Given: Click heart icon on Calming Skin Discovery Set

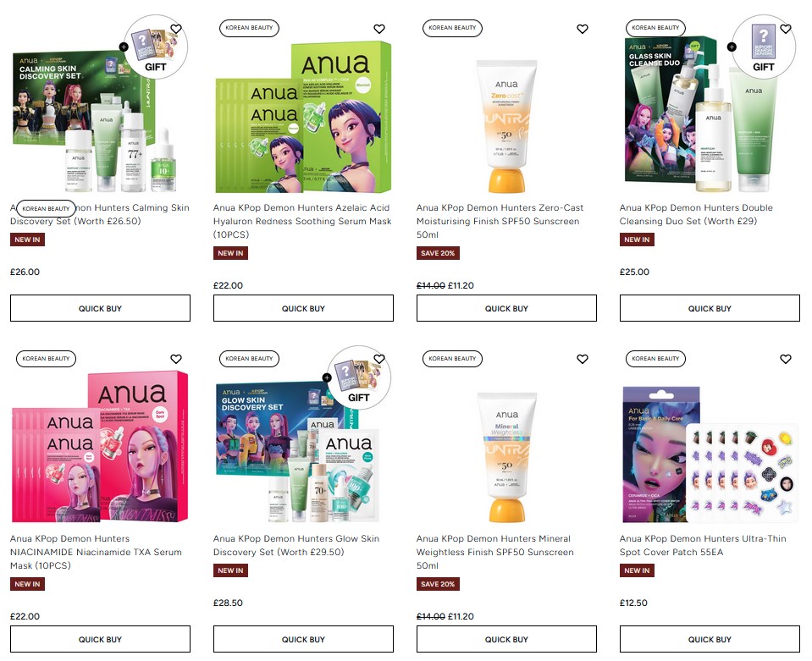Looking at the screenshot, I should (x=176, y=29).
